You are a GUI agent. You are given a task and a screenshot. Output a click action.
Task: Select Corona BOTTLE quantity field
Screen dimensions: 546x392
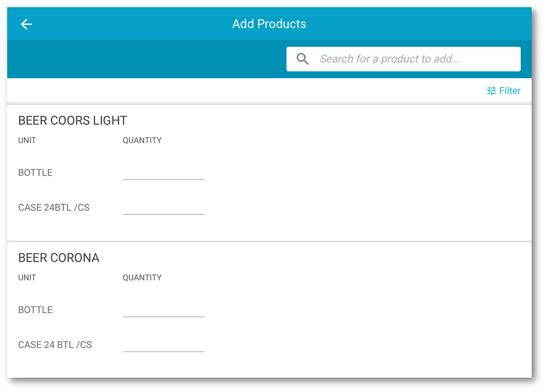pyautogui.click(x=164, y=310)
